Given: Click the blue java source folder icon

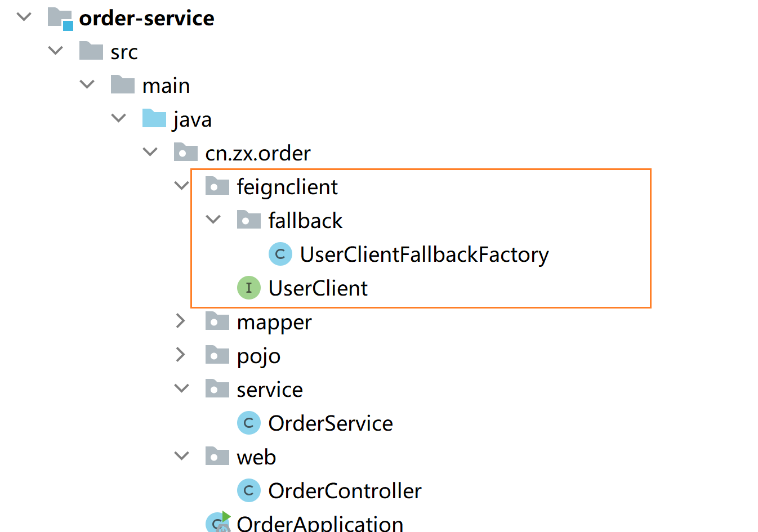Looking at the screenshot, I should pyautogui.click(x=154, y=119).
